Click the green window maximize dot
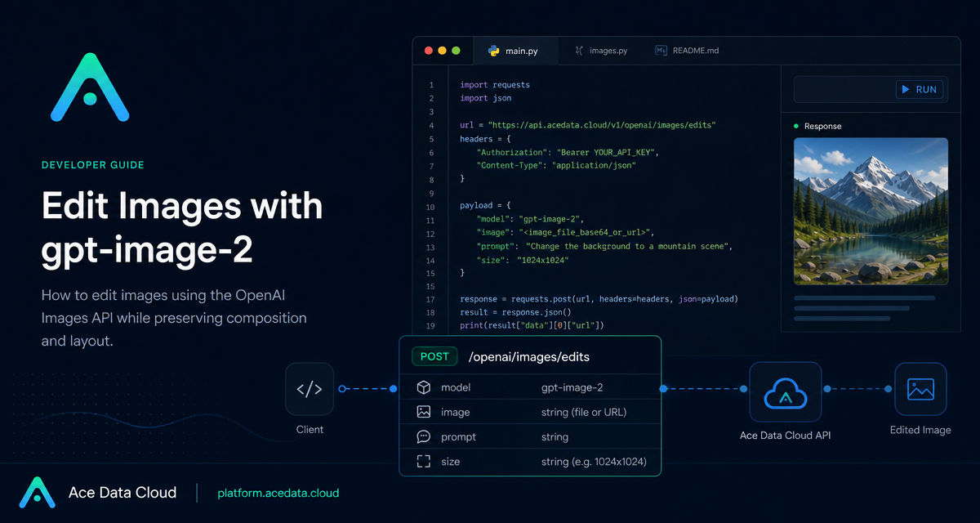The height and width of the screenshot is (523, 980). pos(456,51)
